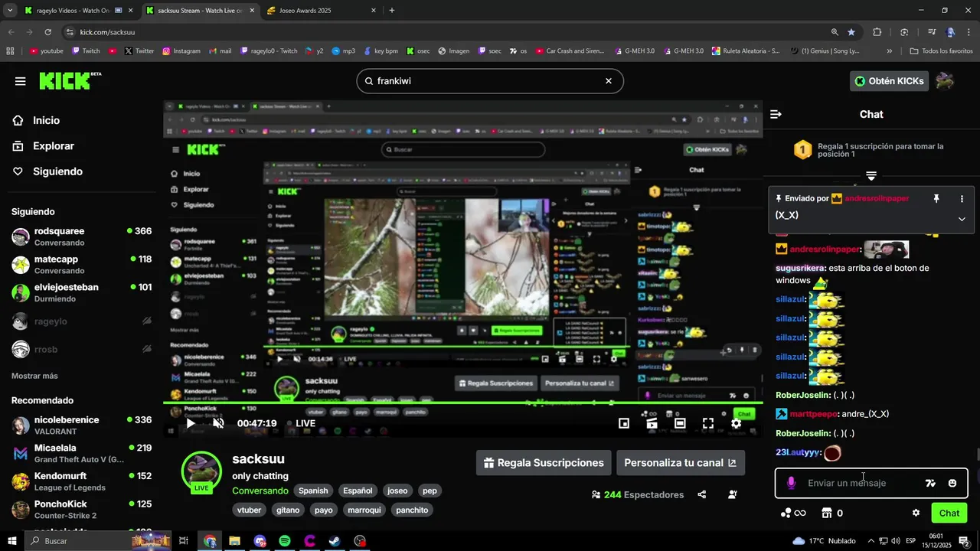Image resolution: width=980 pixels, height=551 pixels.
Task: Open matecapp channel in sidebar
Action: click(80, 265)
